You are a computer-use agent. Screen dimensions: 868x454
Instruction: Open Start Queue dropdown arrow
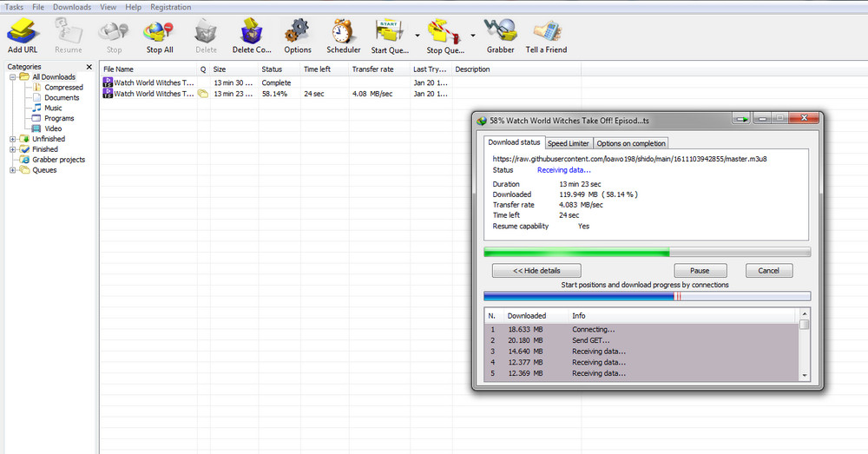[418, 36]
